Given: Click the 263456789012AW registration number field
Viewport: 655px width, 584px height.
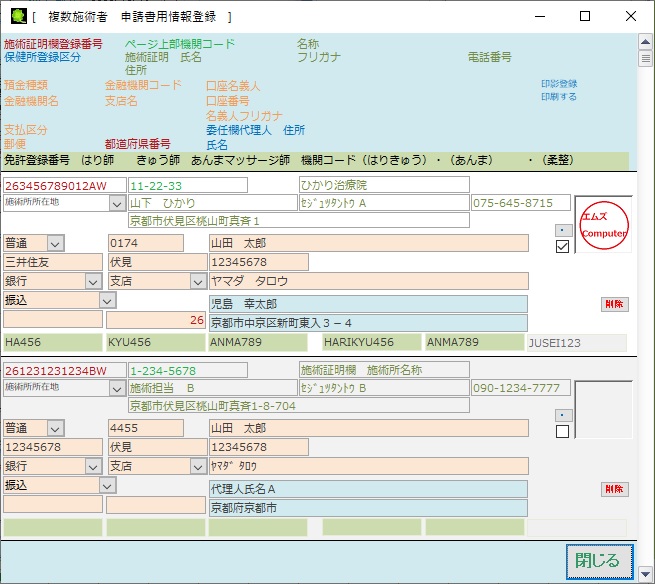Looking at the screenshot, I should 65,186.
